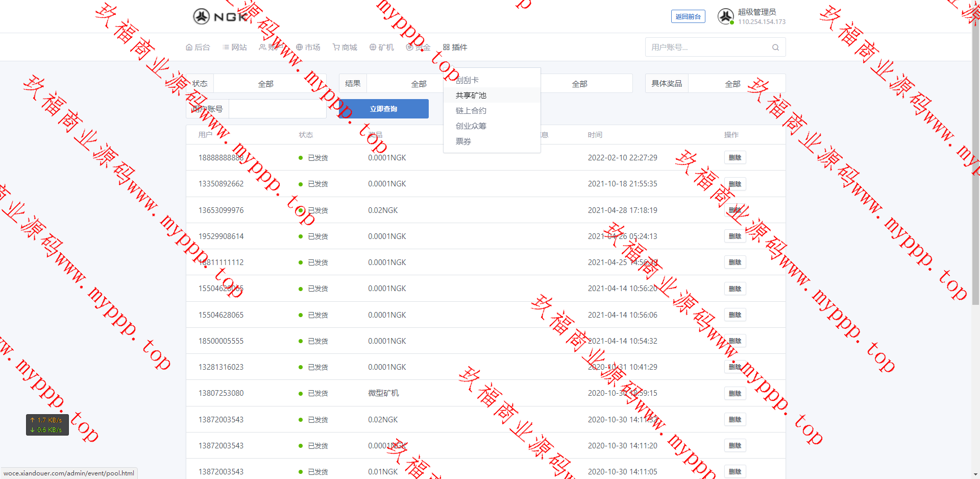This screenshot has width=980, height=479.
Task: Open the 具体奖品 filter dropdown
Action: pyautogui.click(x=737, y=84)
